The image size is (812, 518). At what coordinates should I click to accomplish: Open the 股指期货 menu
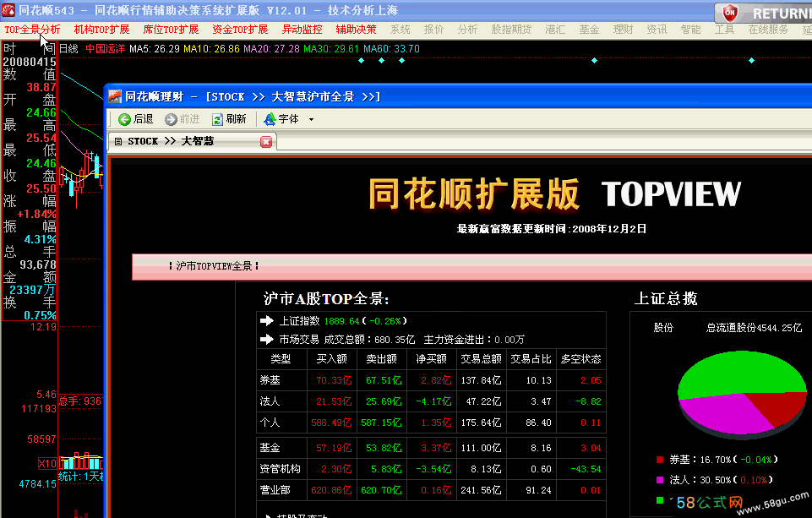tap(512, 30)
